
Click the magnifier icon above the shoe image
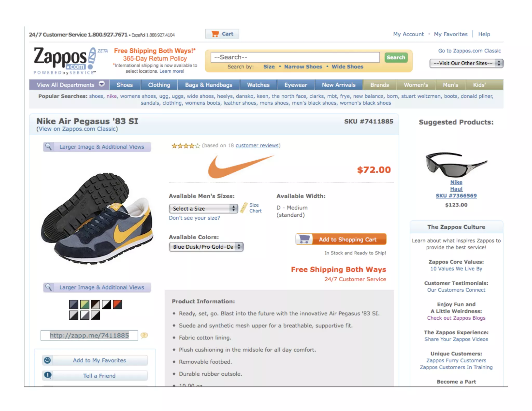[48, 147]
